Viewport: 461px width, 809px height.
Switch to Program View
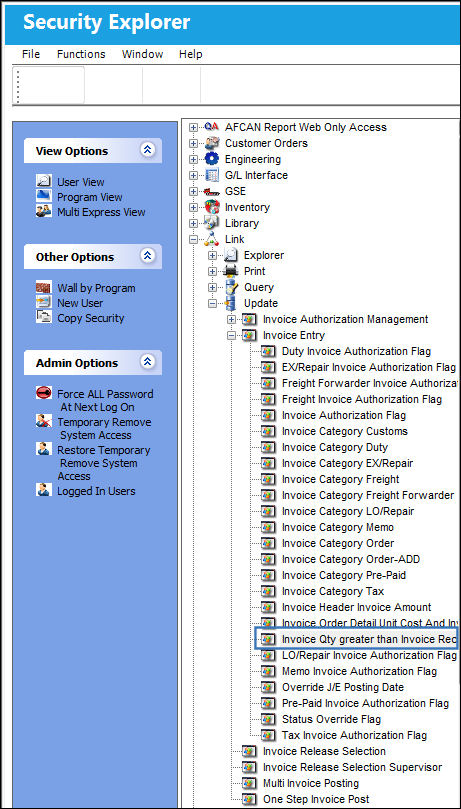coord(90,197)
